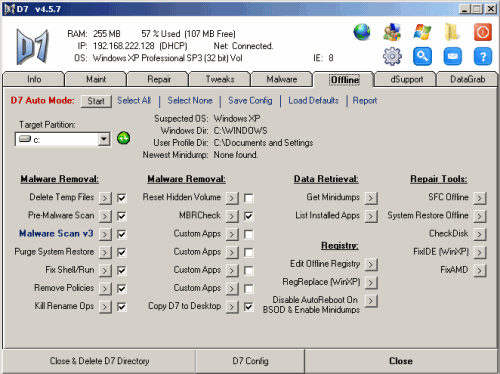Switch to the DataGrab tab
Image resolution: width=500 pixels, height=374 pixels.
click(x=467, y=79)
